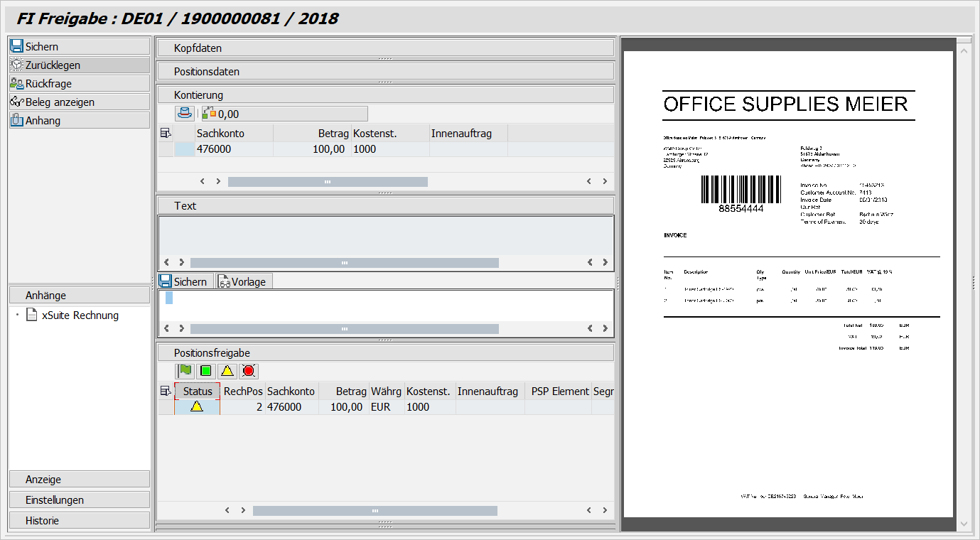
Task: Click the red circle reject status icon
Action: click(248, 371)
